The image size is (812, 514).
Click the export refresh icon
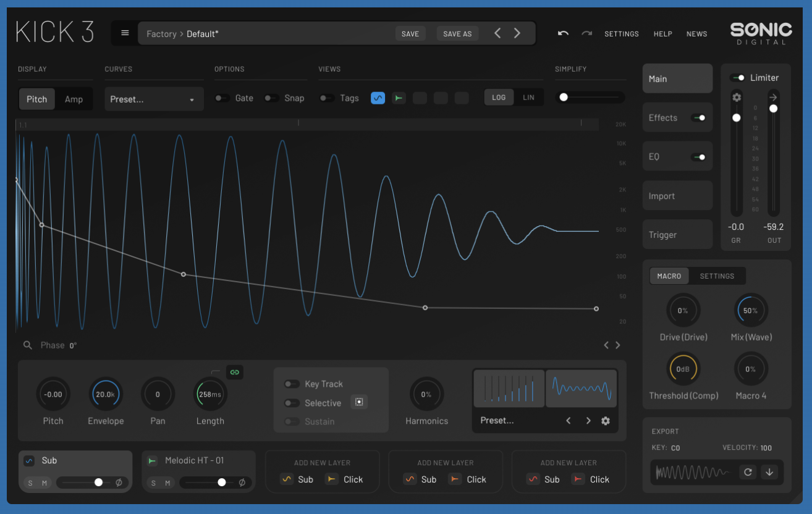click(748, 472)
